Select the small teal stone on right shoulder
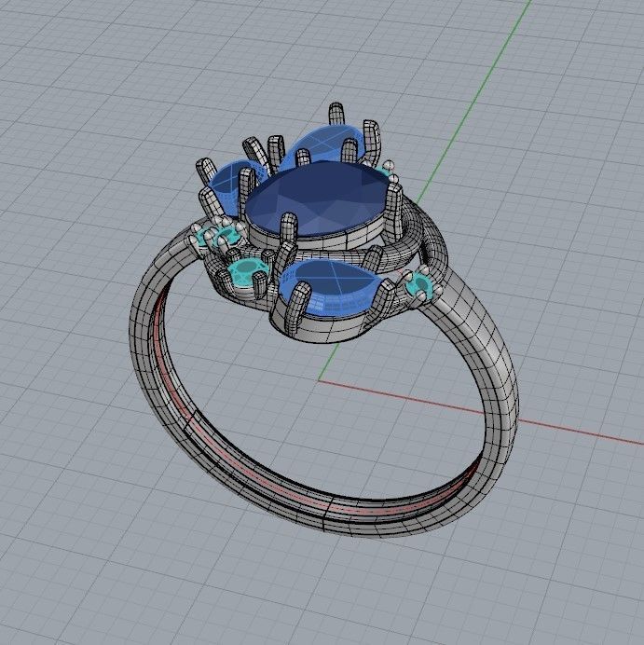This screenshot has width=644, height=645. 420,284
